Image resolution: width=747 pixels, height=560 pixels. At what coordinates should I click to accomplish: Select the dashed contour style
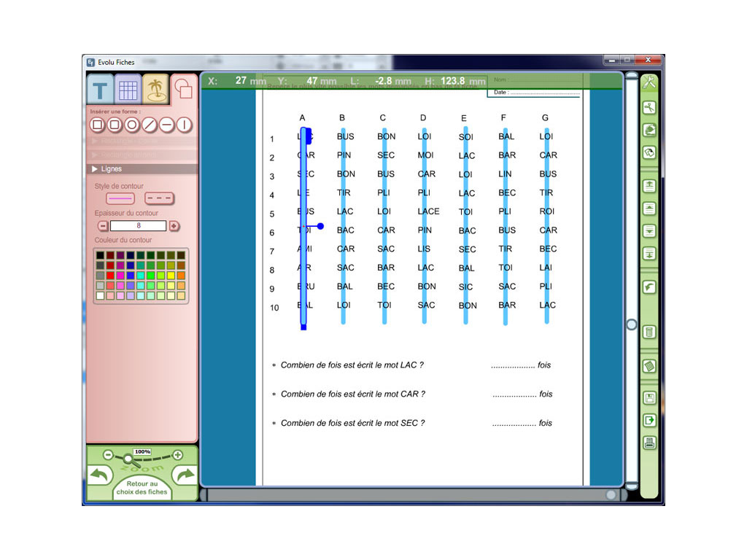pyautogui.click(x=160, y=198)
